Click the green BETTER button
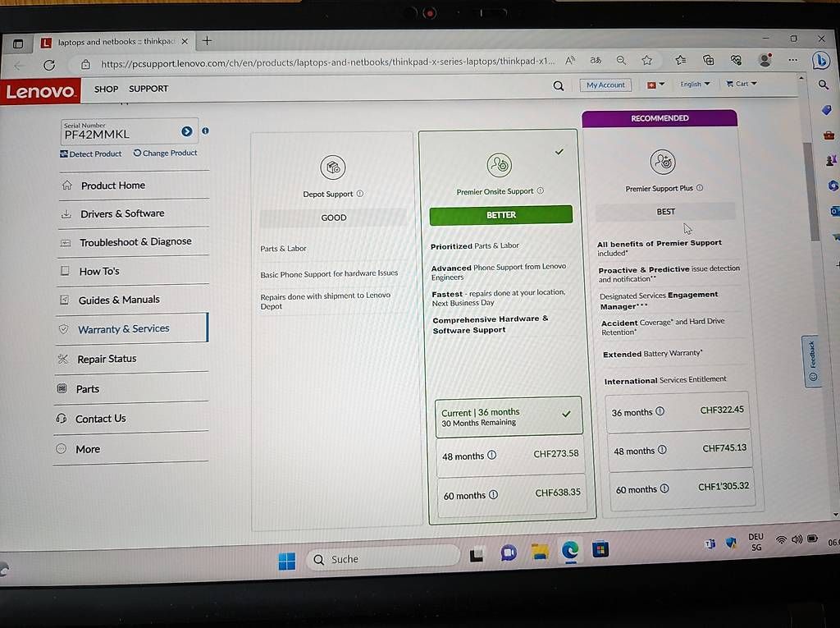840x628 pixels. [501, 215]
